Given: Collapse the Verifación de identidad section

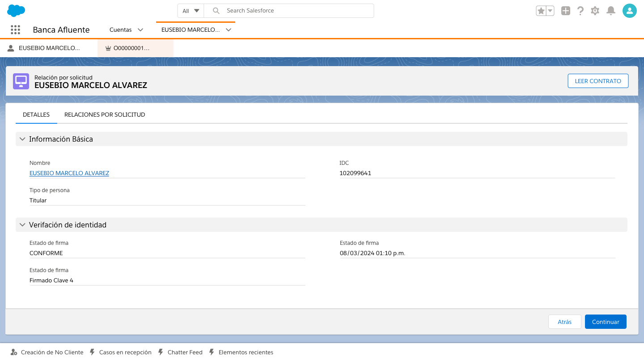Looking at the screenshot, I should coord(22,225).
